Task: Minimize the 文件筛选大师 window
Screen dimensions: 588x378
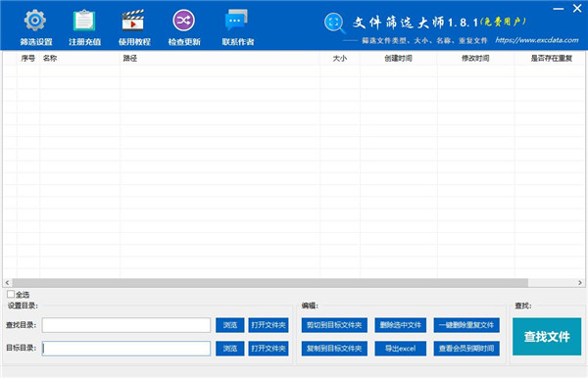Action: 558,8
